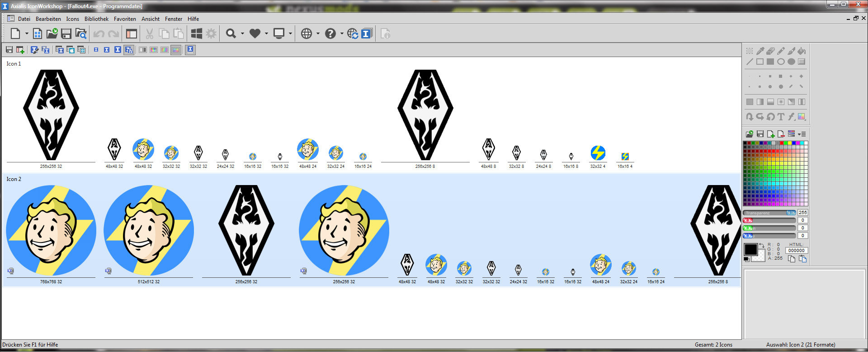Toggle the active gradient-background preview button

(176, 50)
